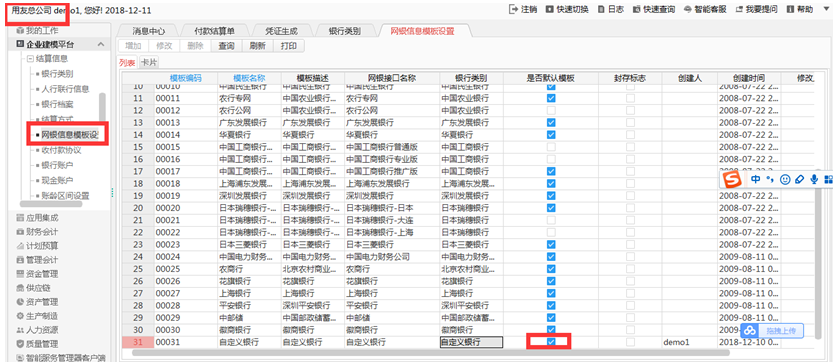Open the Sogou toolbox grid icon
The image size is (833, 362).
click(x=828, y=180)
